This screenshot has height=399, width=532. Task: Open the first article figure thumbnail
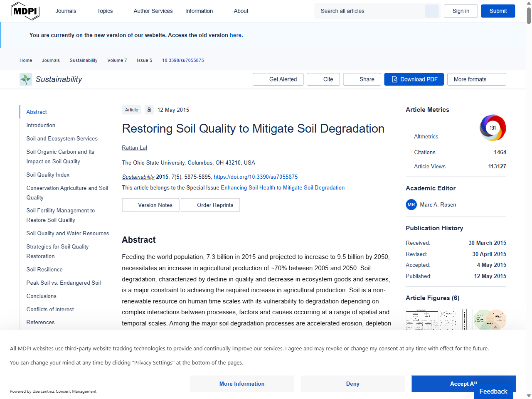coord(422,319)
